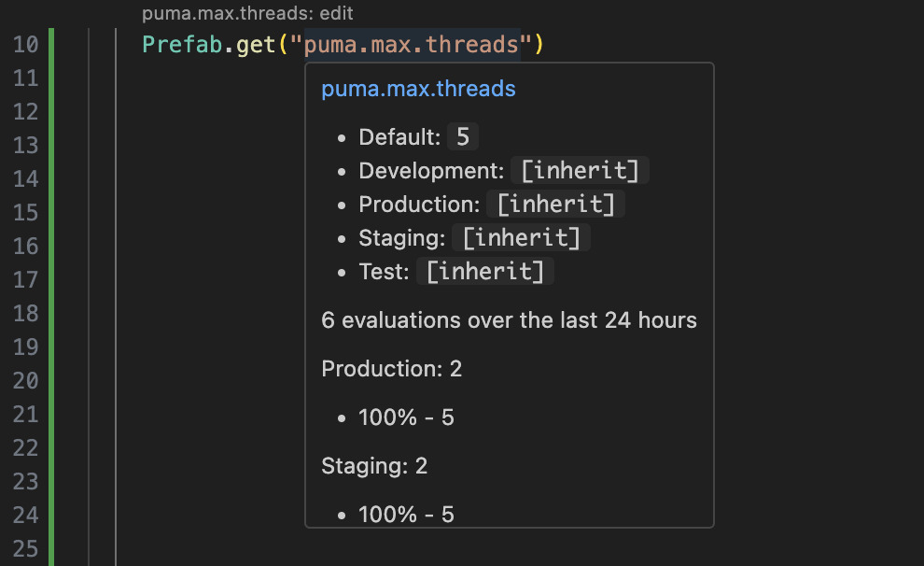Click the 'Production: 2' evaluation heading
Screen dimensions: 924x566
coord(391,369)
